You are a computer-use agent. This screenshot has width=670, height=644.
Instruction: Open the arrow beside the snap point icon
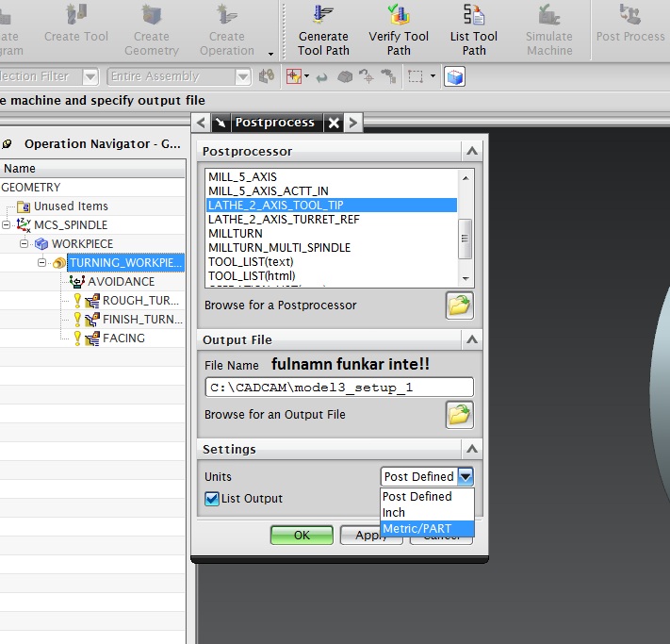(x=306, y=76)
